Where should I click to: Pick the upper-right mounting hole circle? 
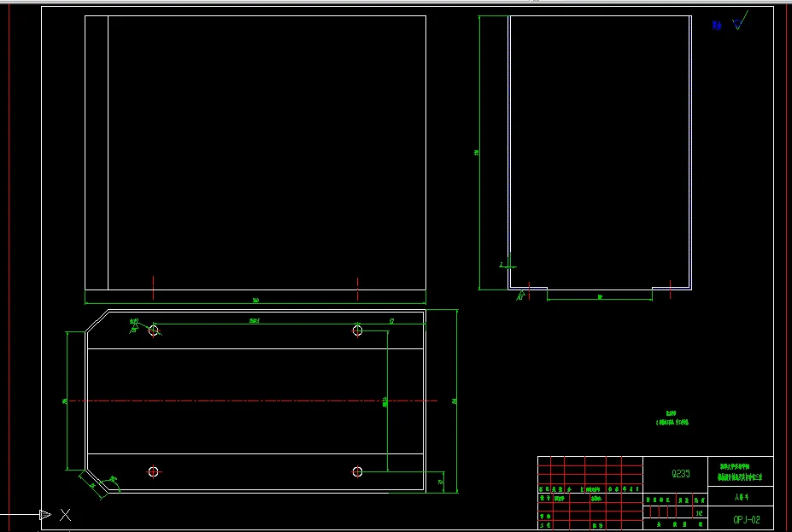point(358,330)
